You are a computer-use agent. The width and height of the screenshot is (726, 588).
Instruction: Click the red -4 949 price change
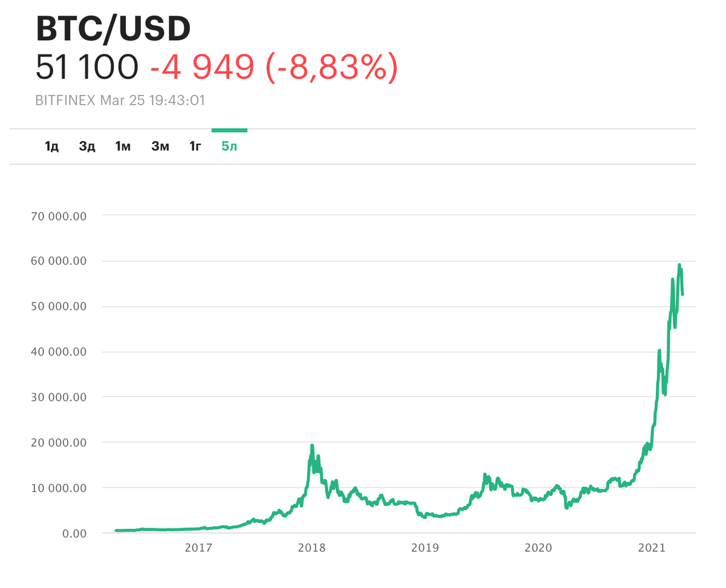click(x=201, y=67)
